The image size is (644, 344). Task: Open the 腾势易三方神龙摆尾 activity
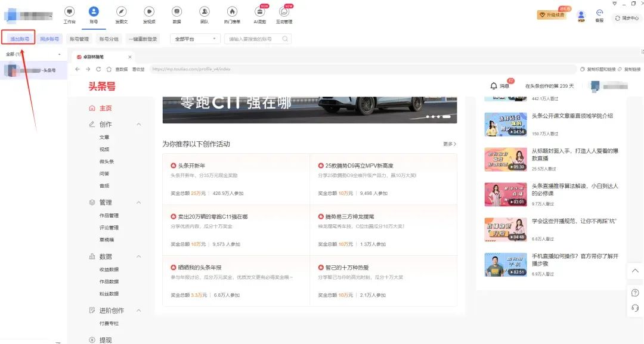point(383,230)
